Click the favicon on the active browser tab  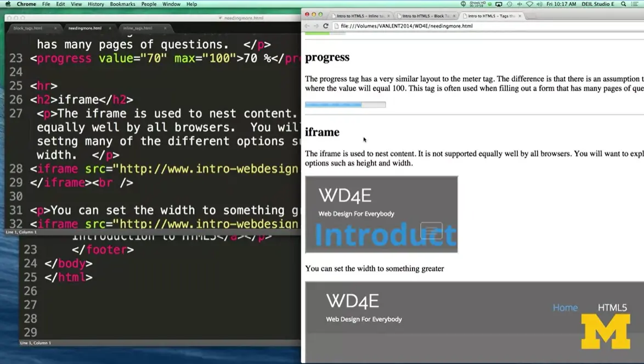(x=465, y=16)
